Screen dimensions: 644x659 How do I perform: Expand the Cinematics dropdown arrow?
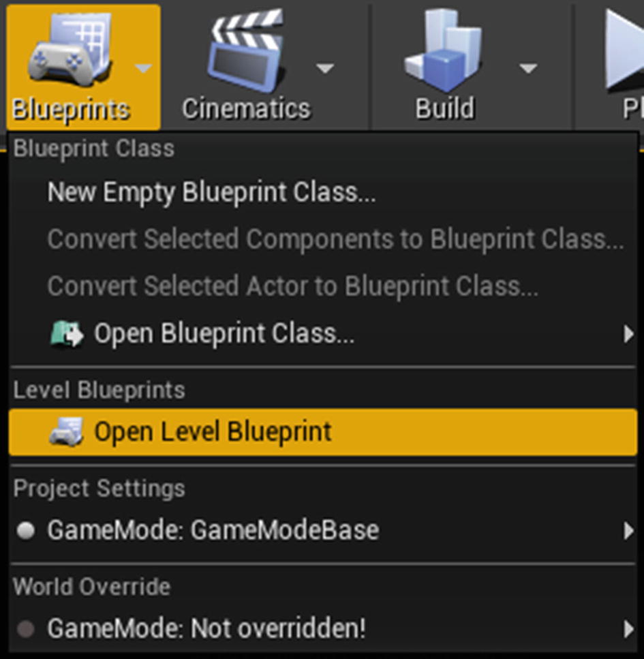325,68
